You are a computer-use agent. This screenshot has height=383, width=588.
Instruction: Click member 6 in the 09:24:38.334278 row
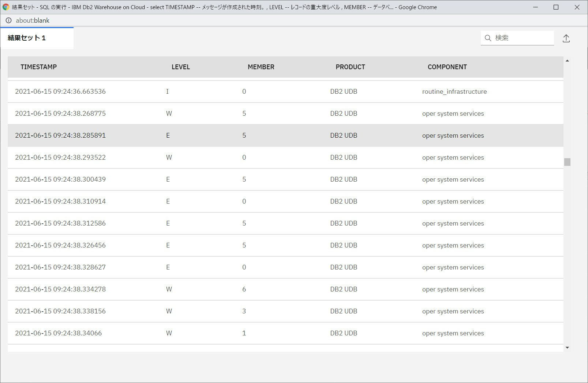tap(244, 289)
